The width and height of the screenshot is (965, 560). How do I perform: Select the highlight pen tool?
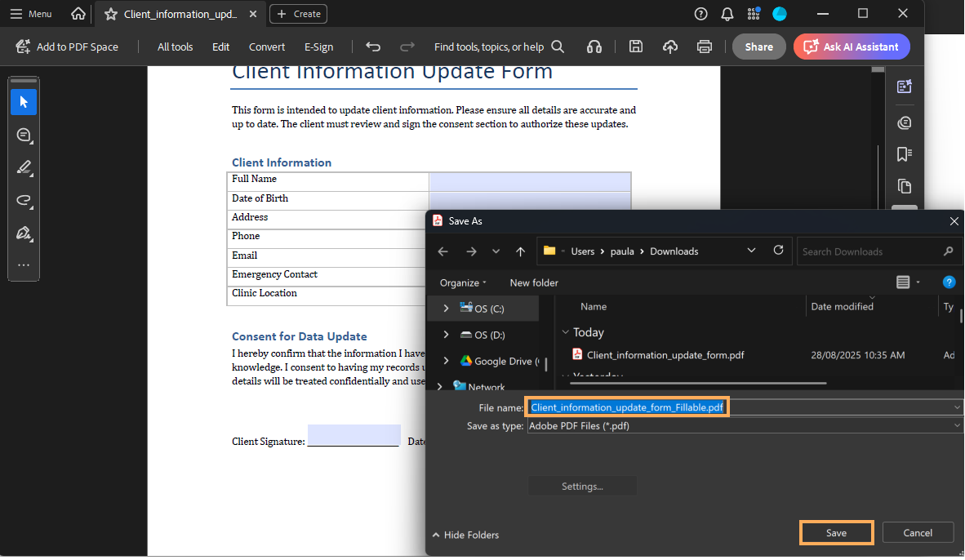click(x=24, y=168)
